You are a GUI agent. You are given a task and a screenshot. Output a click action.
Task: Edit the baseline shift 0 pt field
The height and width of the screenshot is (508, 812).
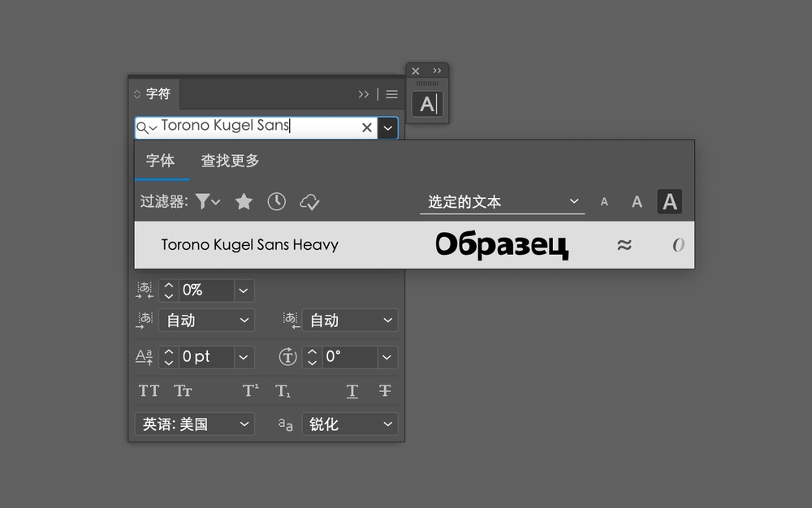click(x=206, y=357)
